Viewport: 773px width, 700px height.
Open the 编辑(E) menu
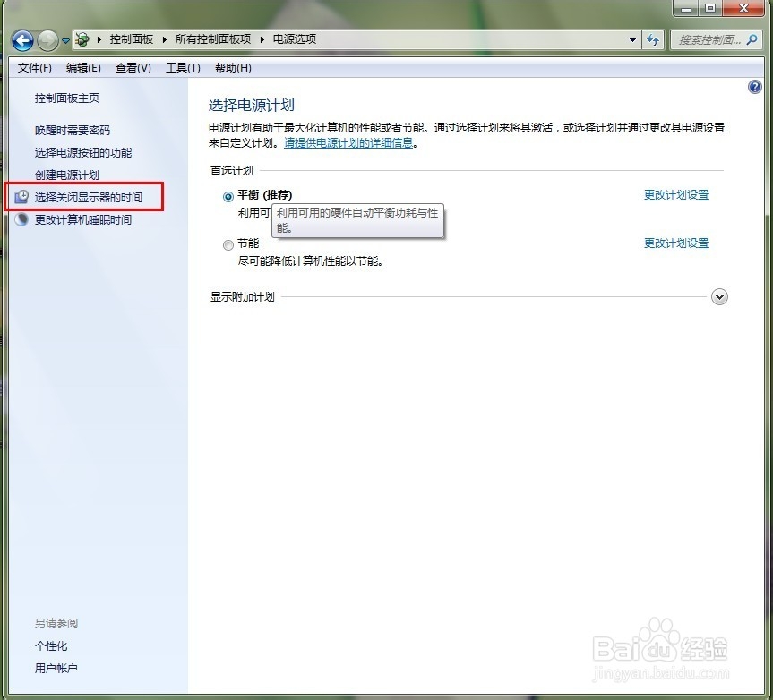[83, 67]
